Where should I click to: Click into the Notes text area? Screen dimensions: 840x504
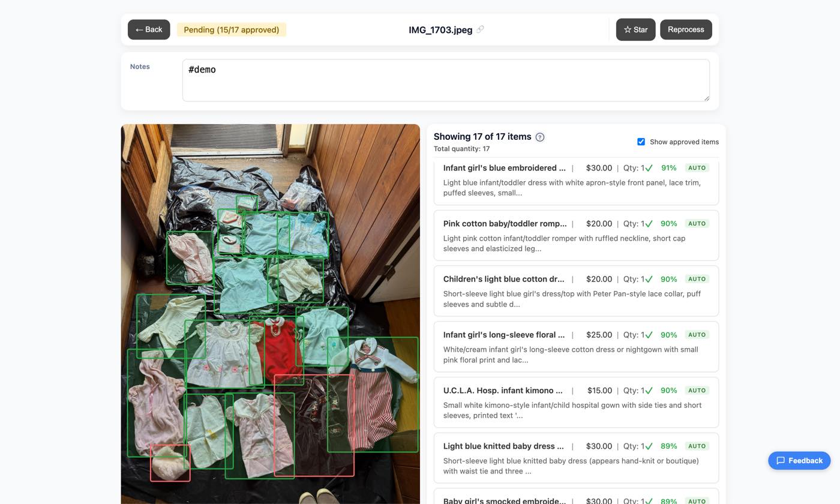tap(446, 80)
